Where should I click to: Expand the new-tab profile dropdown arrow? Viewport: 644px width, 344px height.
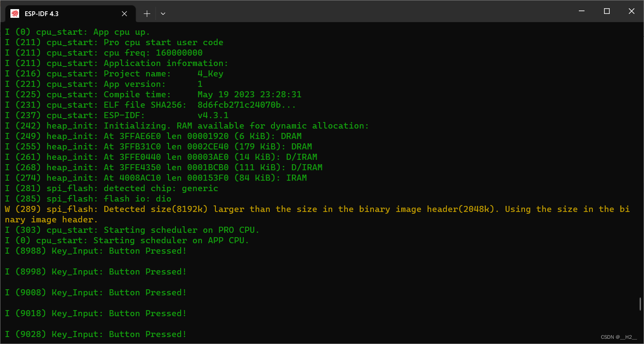point(163,13)
